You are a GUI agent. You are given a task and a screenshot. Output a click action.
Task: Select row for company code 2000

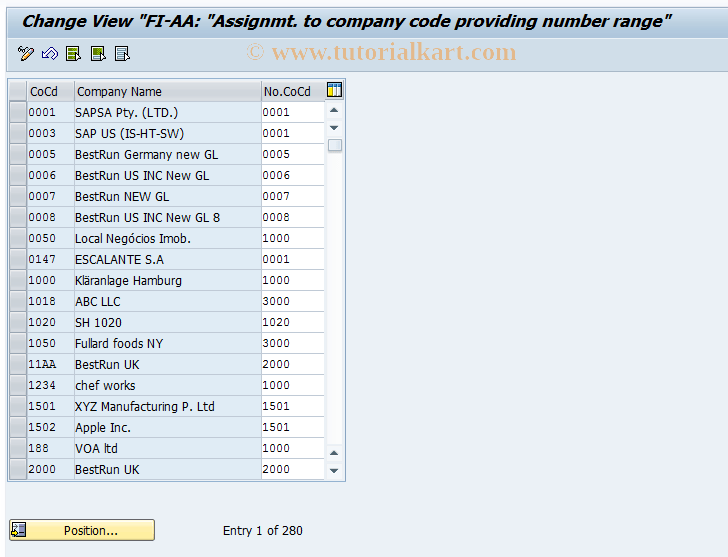[18, 469]
